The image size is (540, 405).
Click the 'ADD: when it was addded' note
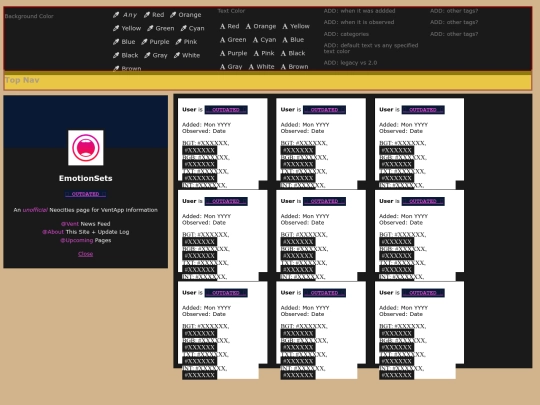[359, 11]
